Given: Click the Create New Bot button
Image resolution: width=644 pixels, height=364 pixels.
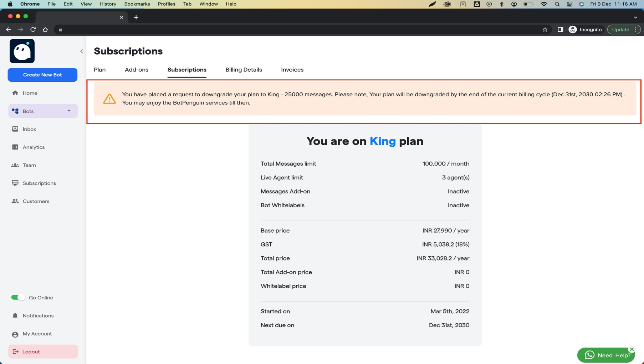Looking at the screenshot, I should click(42, 75).
